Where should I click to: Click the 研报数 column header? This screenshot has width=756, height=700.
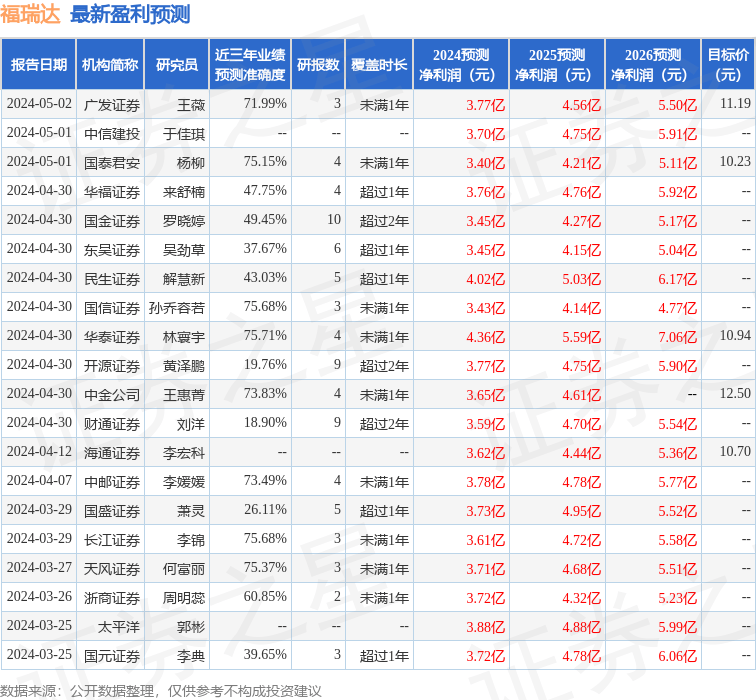click(319, 65)
